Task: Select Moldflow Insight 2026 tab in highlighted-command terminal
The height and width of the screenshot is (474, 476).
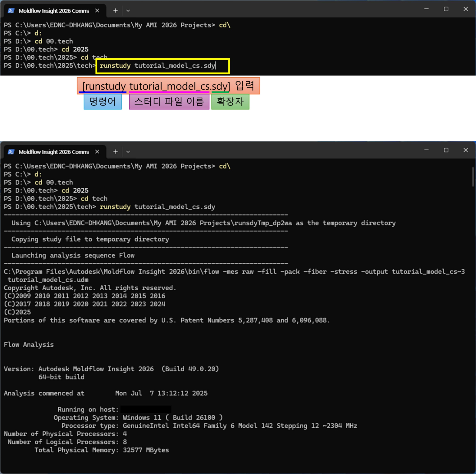Action: tap(54, 11)
